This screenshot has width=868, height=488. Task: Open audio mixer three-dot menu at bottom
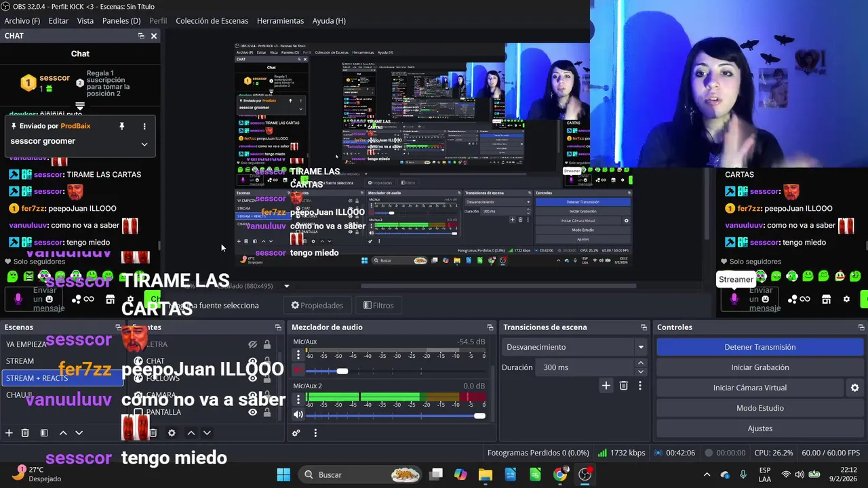point(315,433)
